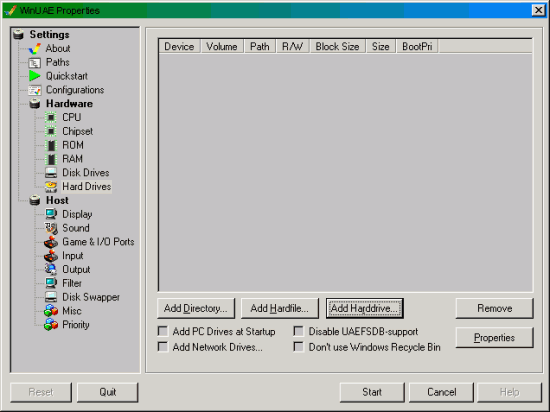The width and height of the screenshot is (550, 412).
Task: Select CPU in the Hardware tree
Action: [72, 117]
